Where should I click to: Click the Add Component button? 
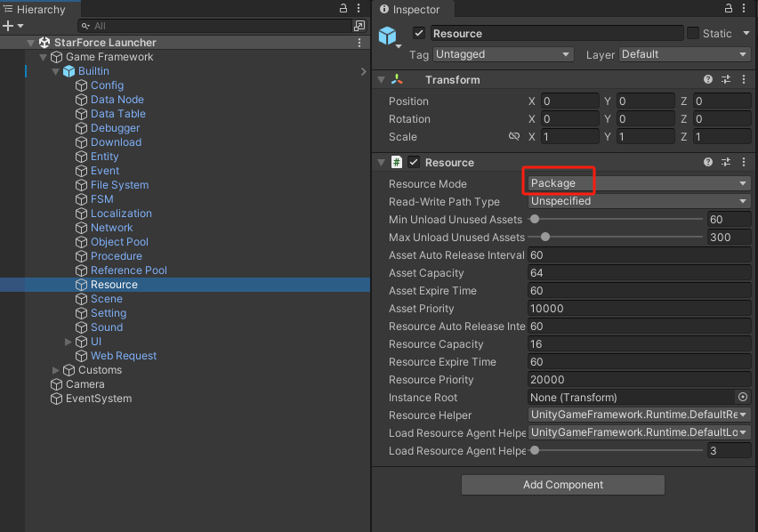coord(562,484)
